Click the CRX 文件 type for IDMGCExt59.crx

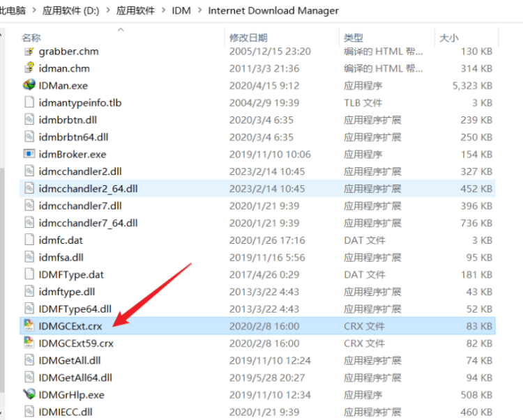[x=364, y=343]
